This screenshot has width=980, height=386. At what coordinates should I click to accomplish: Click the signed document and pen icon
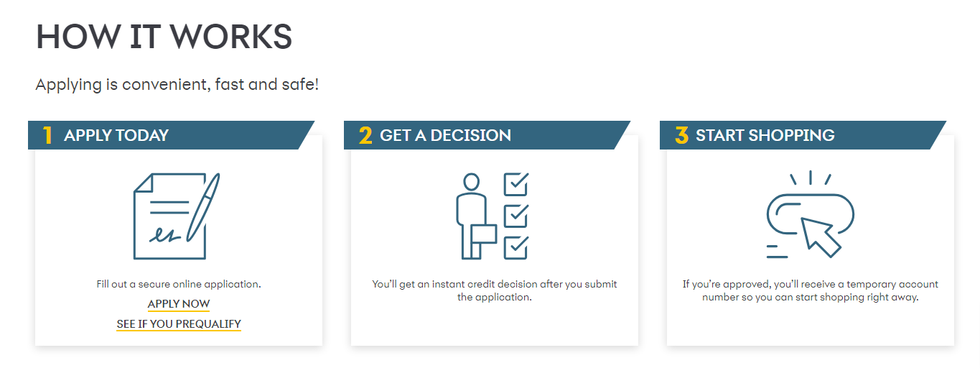pos(177,216)
